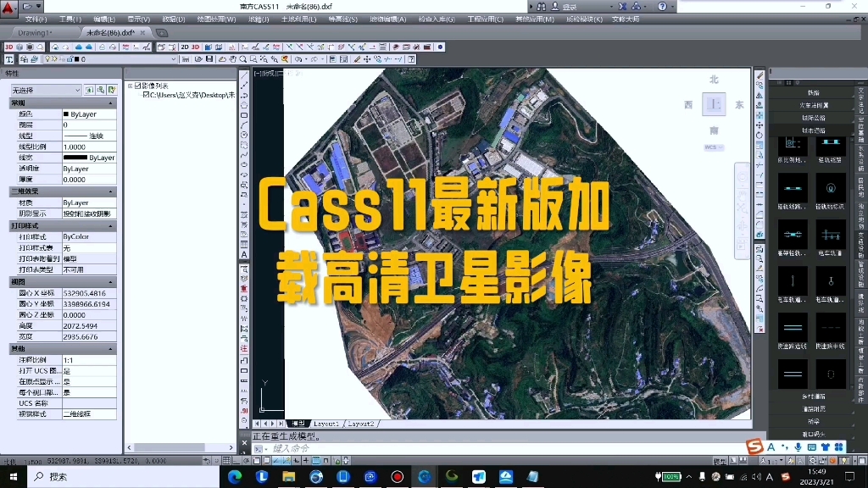Collapse the 其他 section

[x=110, y=348]
